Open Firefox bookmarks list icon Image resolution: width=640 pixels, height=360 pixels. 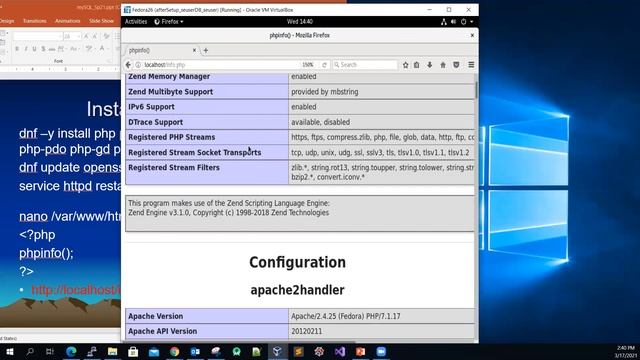(x=416, y=65)
